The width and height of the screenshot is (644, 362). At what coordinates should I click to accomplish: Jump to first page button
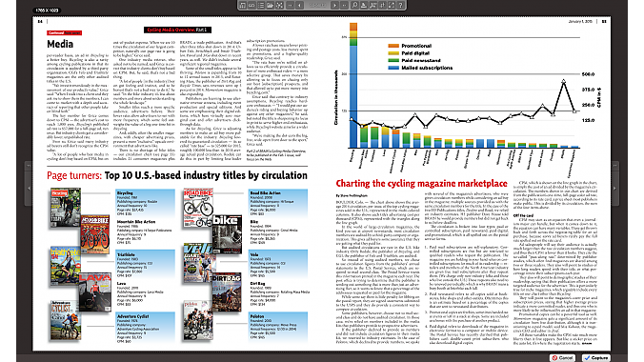pos(290,6)
